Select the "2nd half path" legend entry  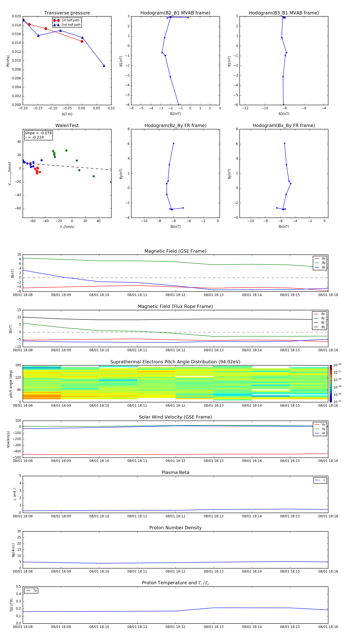point(67,25)
